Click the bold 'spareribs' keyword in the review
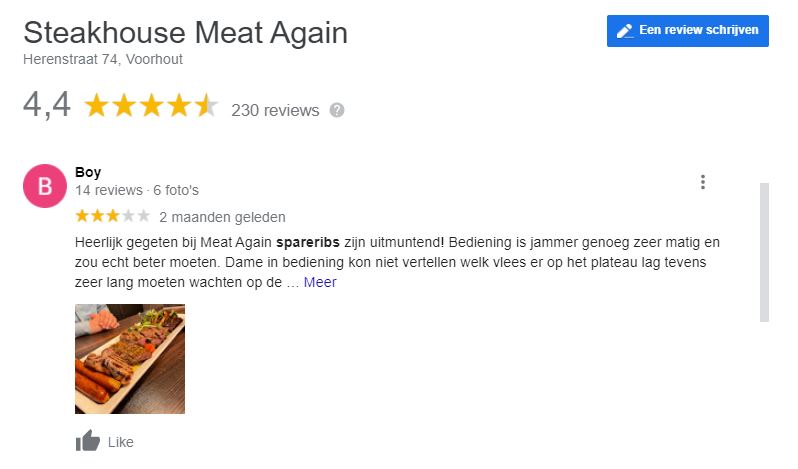Screen dimensions: 798x469 coord(309,242)
